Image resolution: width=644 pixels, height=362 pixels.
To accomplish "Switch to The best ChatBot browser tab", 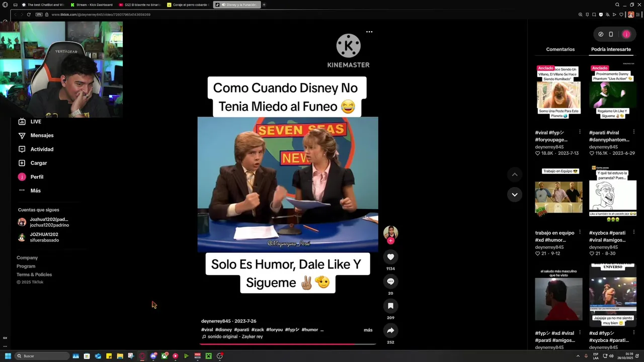I will (x=43, y=5).
